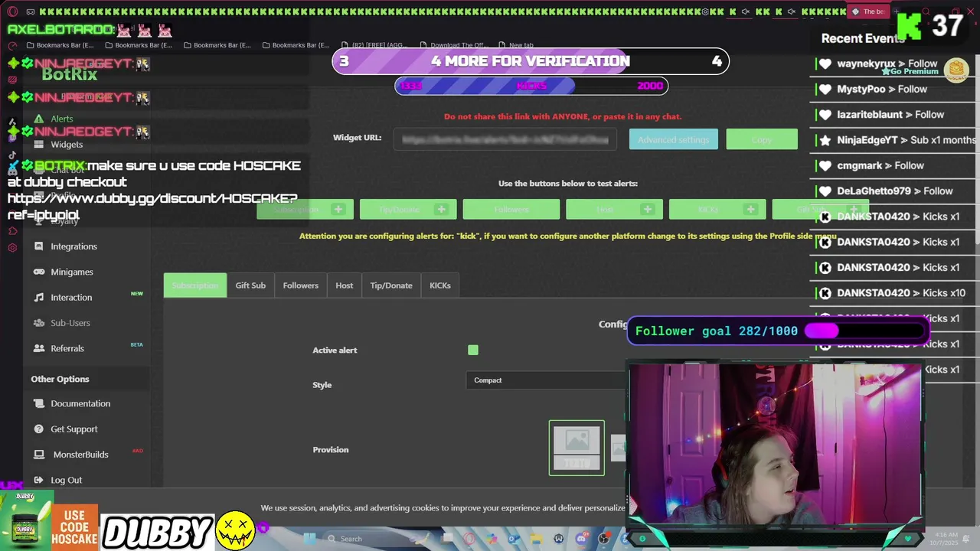This screenshot has height=551, width=980.
Task: Click the MonsterBuilds icon
Action: pos(39,454)
